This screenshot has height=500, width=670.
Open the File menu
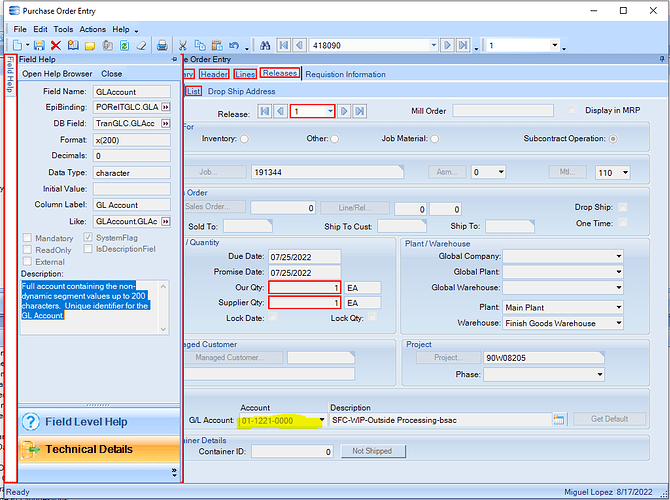click(x=20, y=29)
